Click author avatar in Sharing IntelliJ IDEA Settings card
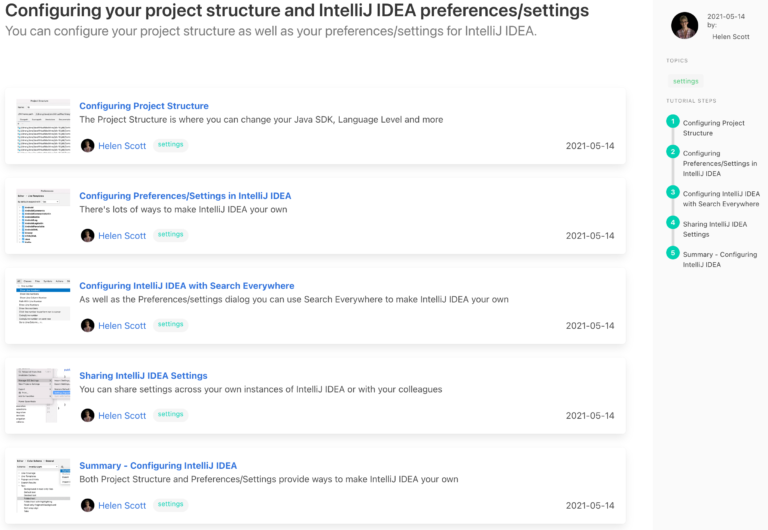The width and height of the screenshot is (768, 530). (87, 415)
